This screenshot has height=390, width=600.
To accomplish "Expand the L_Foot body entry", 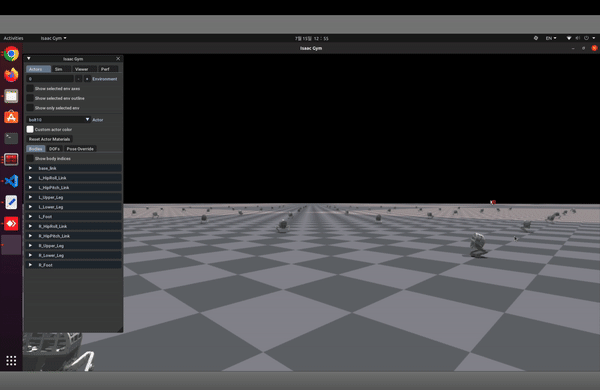I will pos(74,217).
